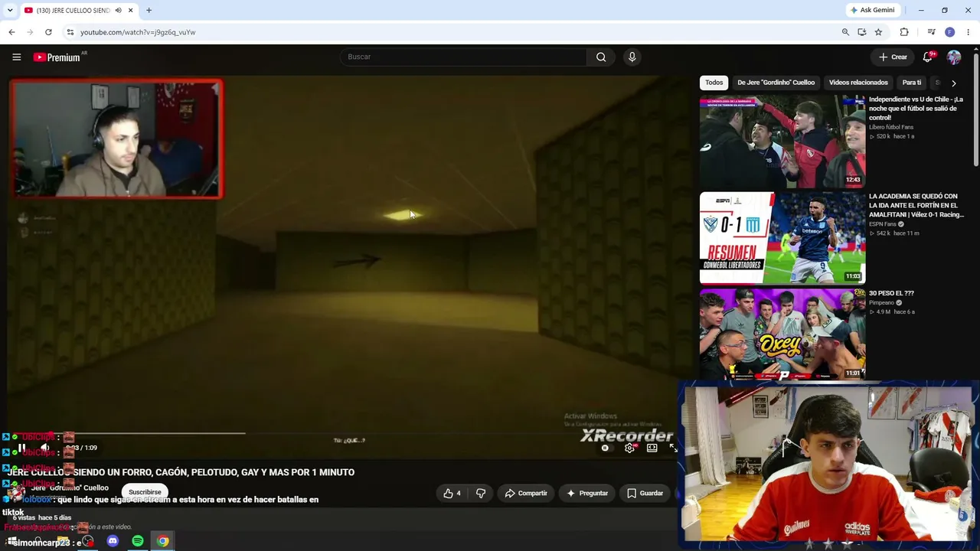The image size is (980, 551).
Task: Open a new browser tab
Action: 149,11
